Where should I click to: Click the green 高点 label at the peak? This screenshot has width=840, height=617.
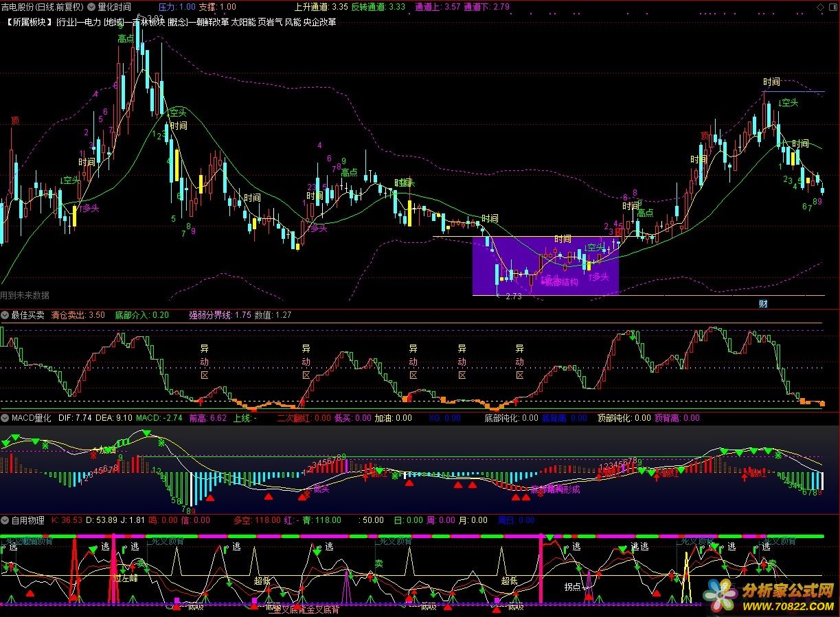125,38
